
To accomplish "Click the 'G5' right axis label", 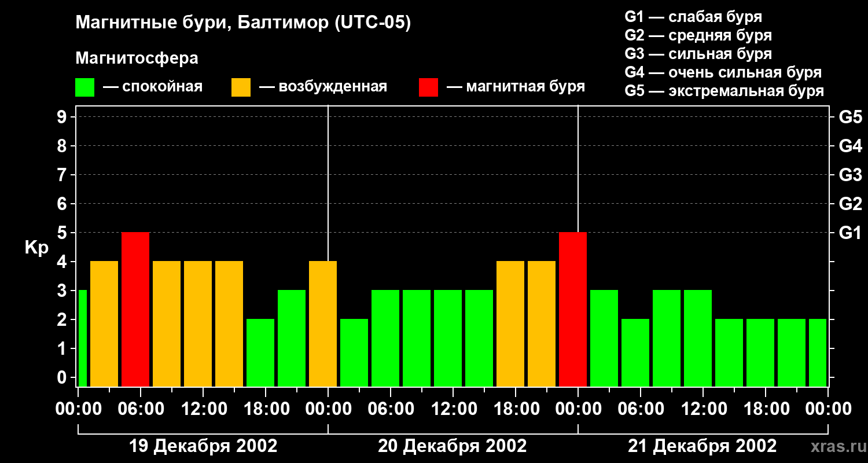I will click(850, 117).
